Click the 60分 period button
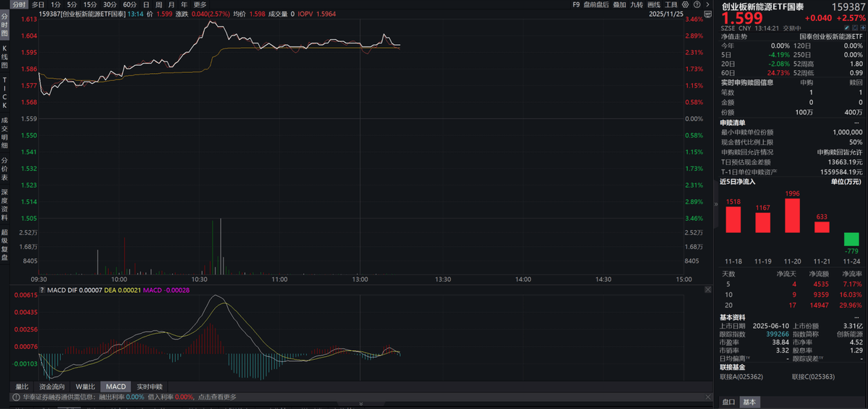 [x=129, y=4]
